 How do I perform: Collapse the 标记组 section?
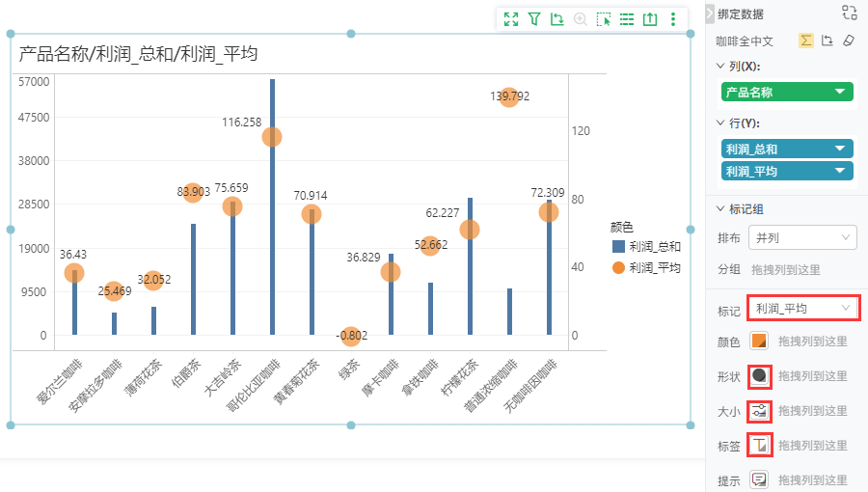720,208
